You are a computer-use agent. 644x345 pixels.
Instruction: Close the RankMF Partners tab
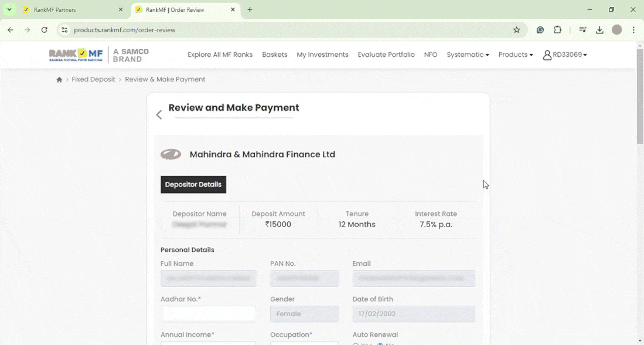121,10
